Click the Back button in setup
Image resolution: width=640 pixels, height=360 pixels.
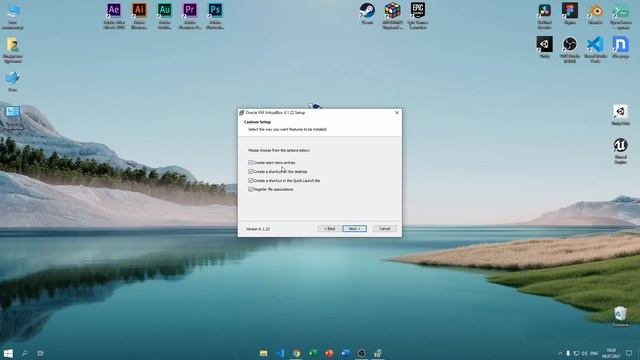tap(329, 229)
